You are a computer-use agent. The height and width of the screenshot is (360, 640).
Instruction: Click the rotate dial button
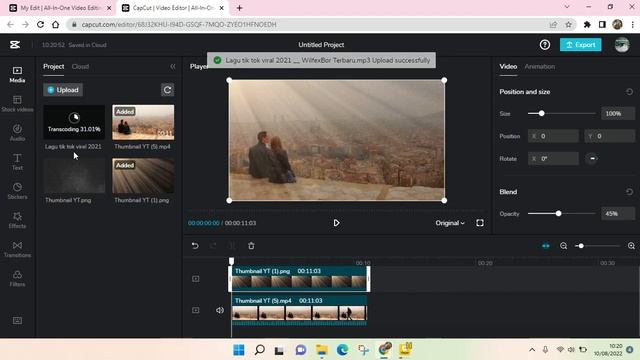point(592,158)
